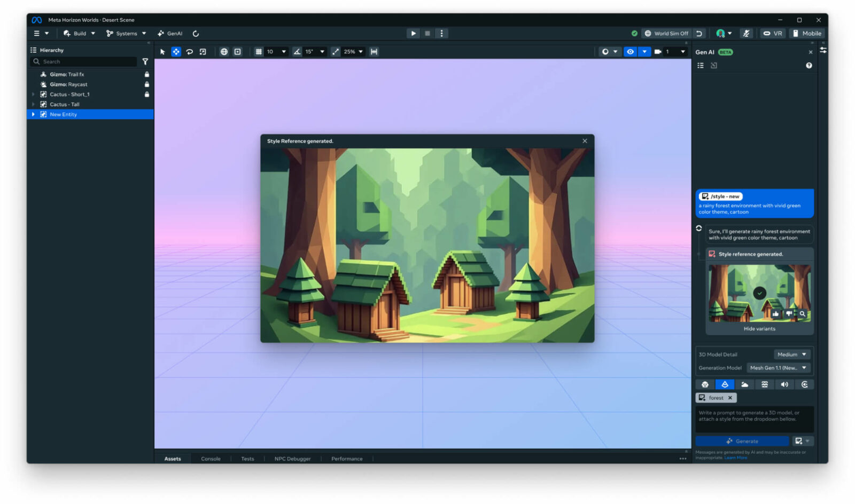
Task: Open the 3D Model Detail Medium dropdown
Action: click(792, 355)
